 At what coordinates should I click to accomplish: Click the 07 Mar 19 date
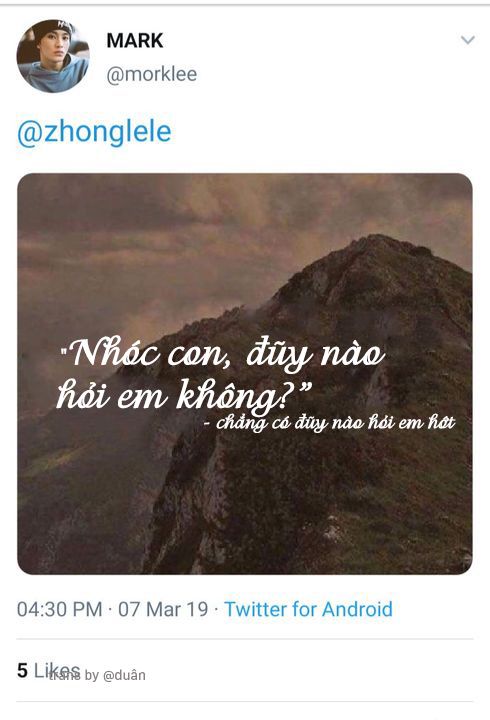click(163, 610)
